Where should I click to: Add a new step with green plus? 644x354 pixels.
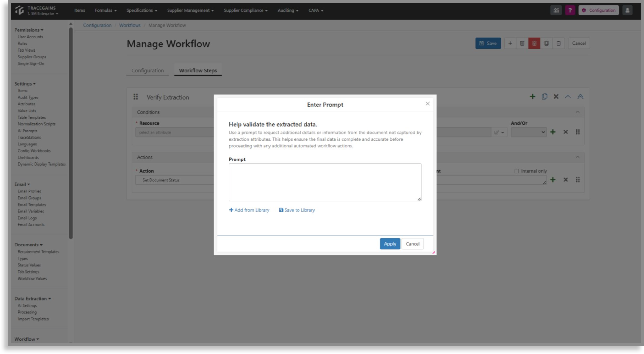[x=532, y=97]
